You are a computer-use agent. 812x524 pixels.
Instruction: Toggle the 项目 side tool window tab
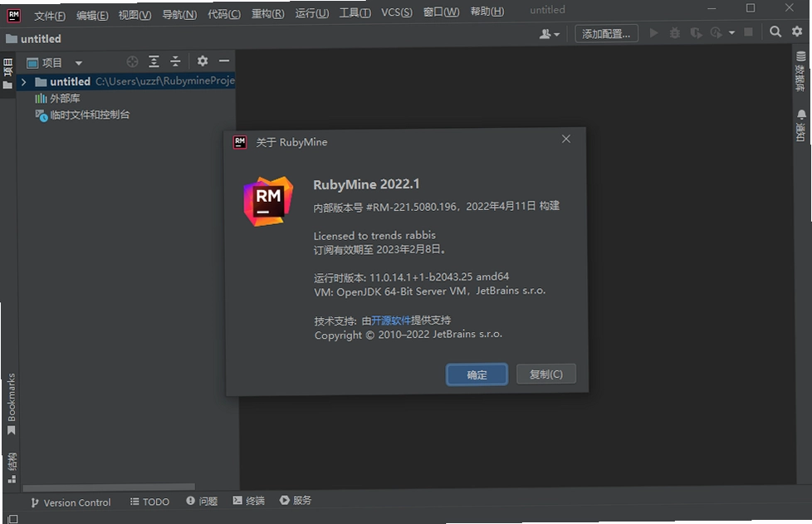7,74
